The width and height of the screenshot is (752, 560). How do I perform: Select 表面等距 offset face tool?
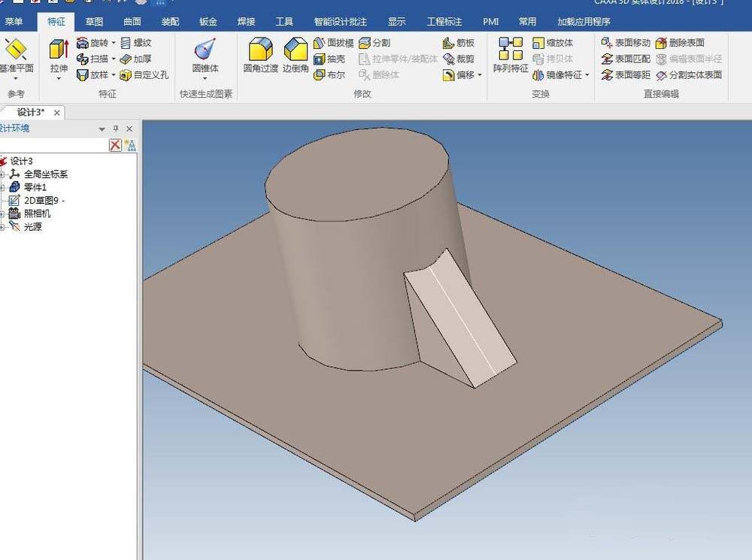[x=626, y=75]
